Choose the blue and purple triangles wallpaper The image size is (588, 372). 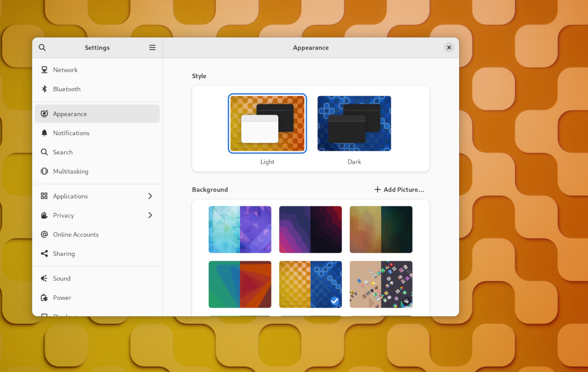click(240, 229)
